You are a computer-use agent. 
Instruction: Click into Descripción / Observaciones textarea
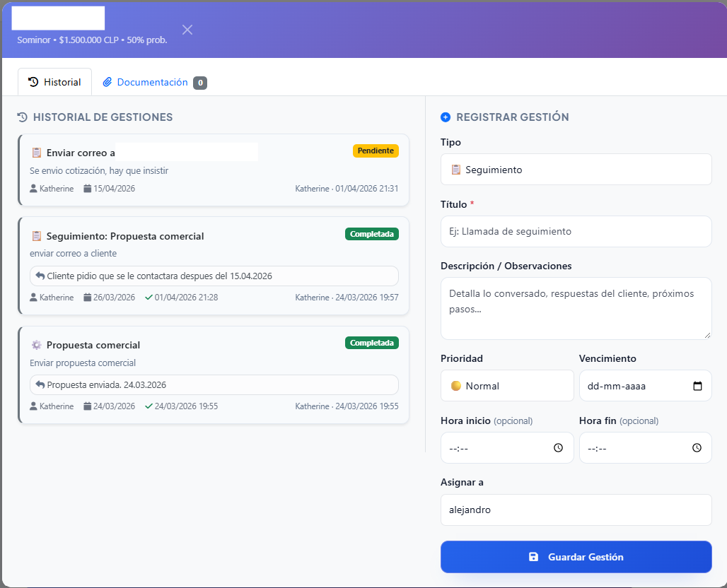click(576, 309)
